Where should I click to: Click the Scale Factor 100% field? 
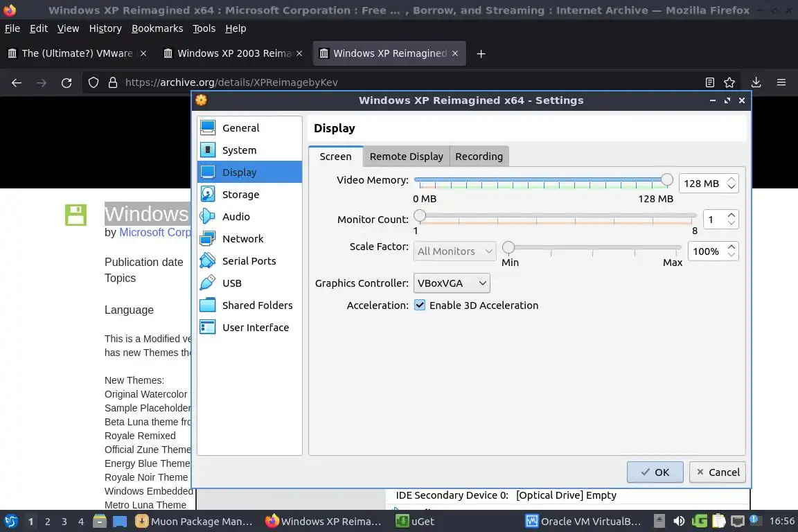[x=707, y=251]
